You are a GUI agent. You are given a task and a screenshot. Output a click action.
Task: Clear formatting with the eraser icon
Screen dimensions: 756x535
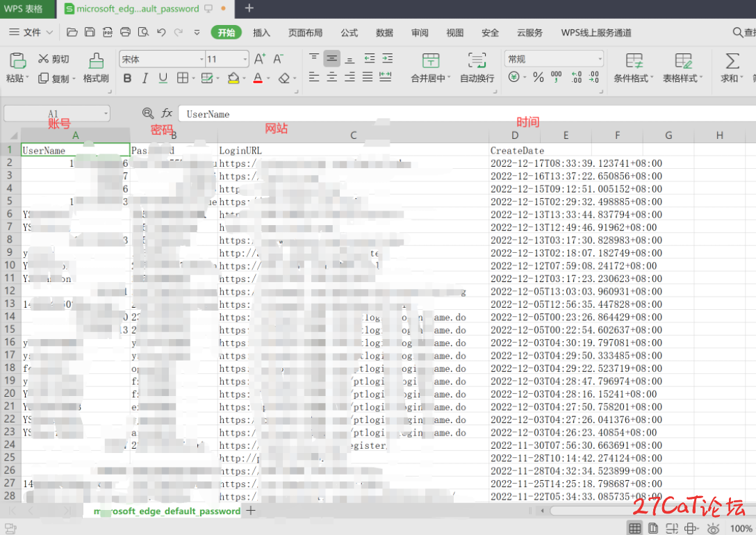[x=284, y=78]
